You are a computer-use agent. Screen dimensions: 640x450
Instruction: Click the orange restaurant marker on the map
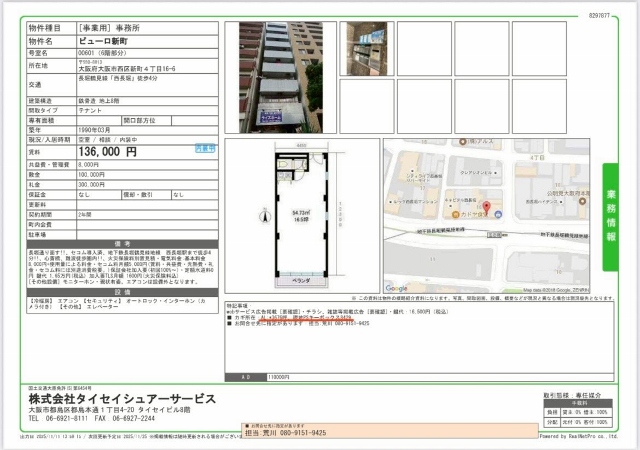click(453, 214)
